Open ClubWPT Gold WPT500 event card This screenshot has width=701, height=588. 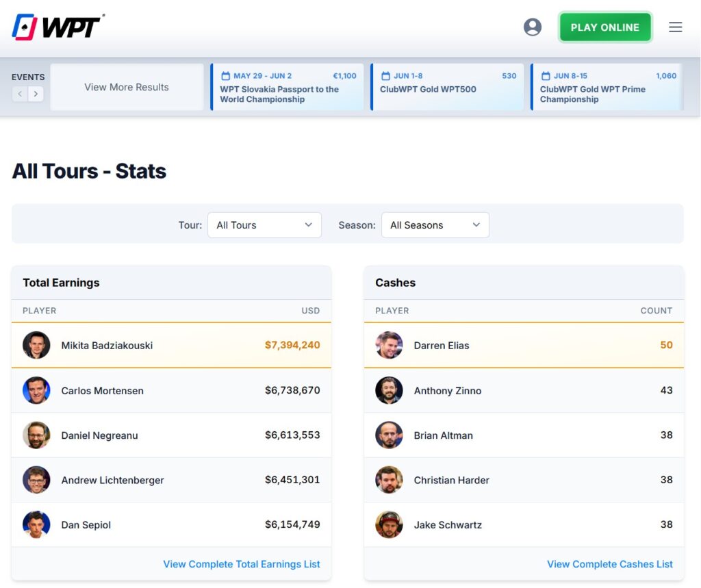[x=448, y=87]
